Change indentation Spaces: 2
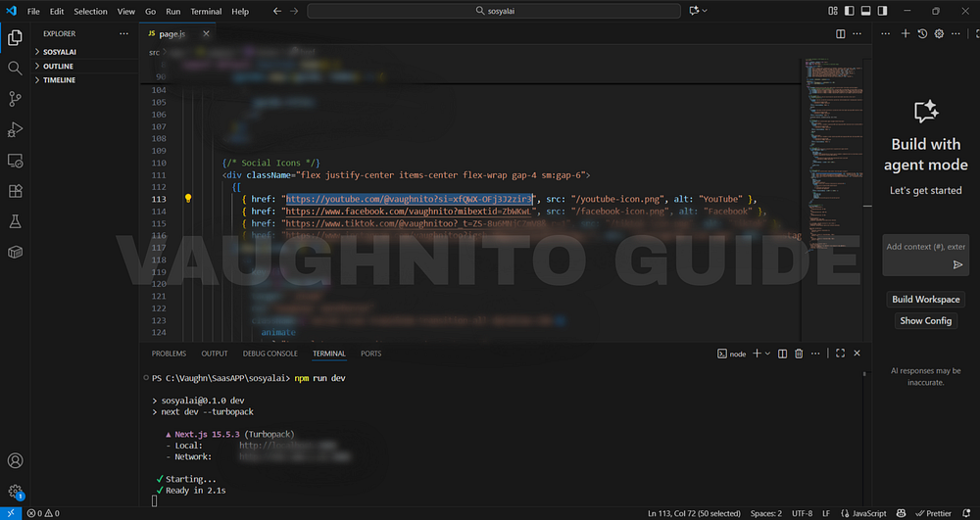 pyautogui.click(x=766, y=513)
